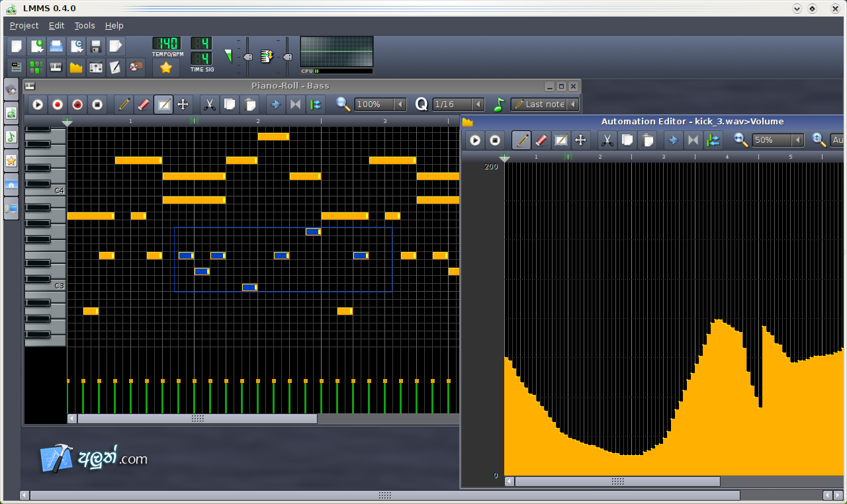Toggle recording in the Piano-Roll
847x504 pixels.
pyautogui.click(x=58, y=104)
